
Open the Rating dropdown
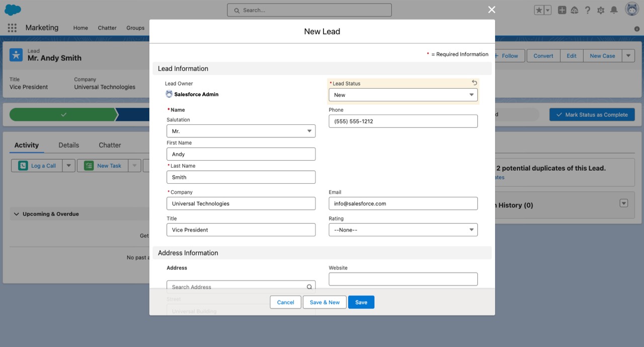click(x=403, y=230)
